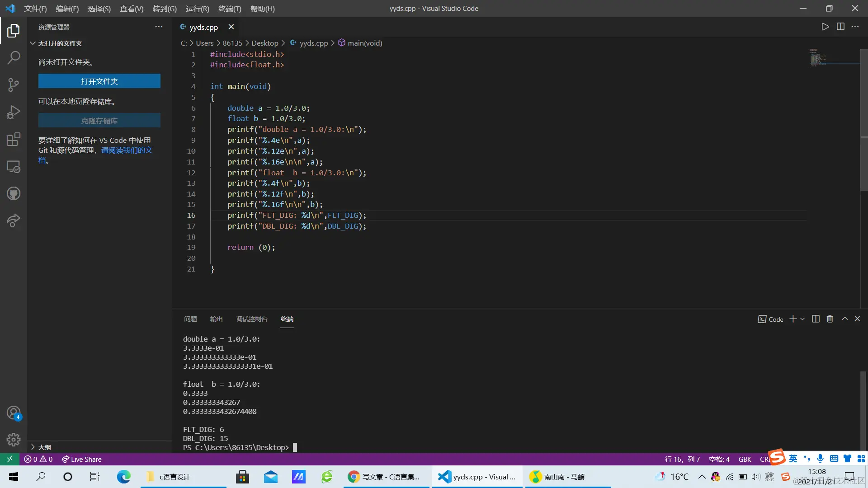Open the new terminal launch profile dropdown
Image resolution: width=868 pixels, height=488 pixels.
point(802,319)
